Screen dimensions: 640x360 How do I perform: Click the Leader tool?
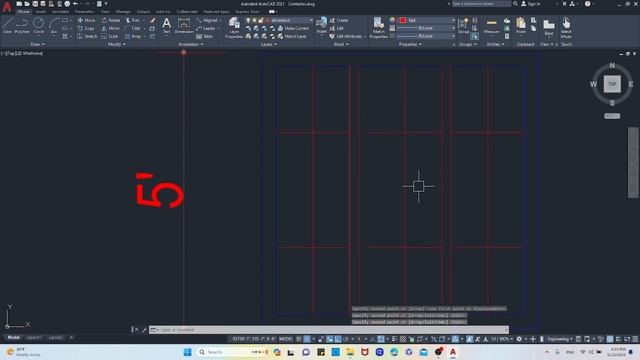coord(206,28)
